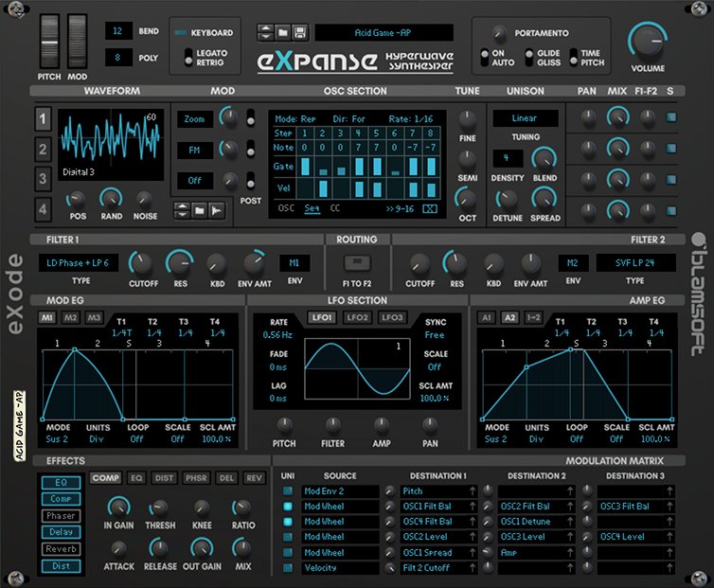This screenshot has height=588, width=714.
Task: Open Filter 2 type SVF LP 24 selector
Action: click(x=635, y=263)
